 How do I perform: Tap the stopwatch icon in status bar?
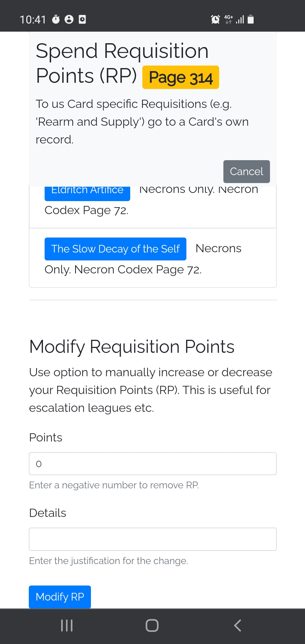point(56,19)
